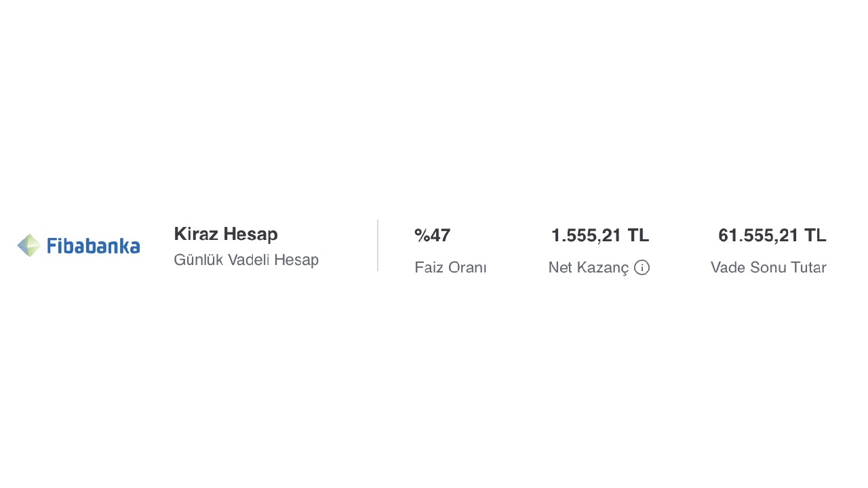Click the Net Kazanç label text

point(588,268)
